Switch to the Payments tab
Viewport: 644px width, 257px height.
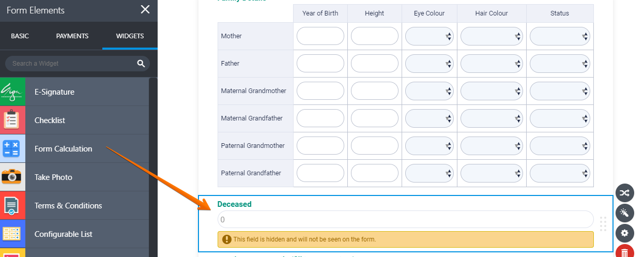[x=72, y=36]
